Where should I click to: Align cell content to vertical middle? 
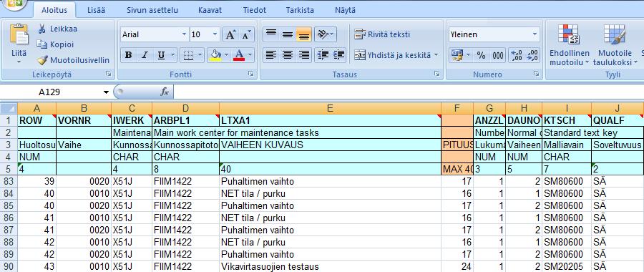[x=287, y=34]
